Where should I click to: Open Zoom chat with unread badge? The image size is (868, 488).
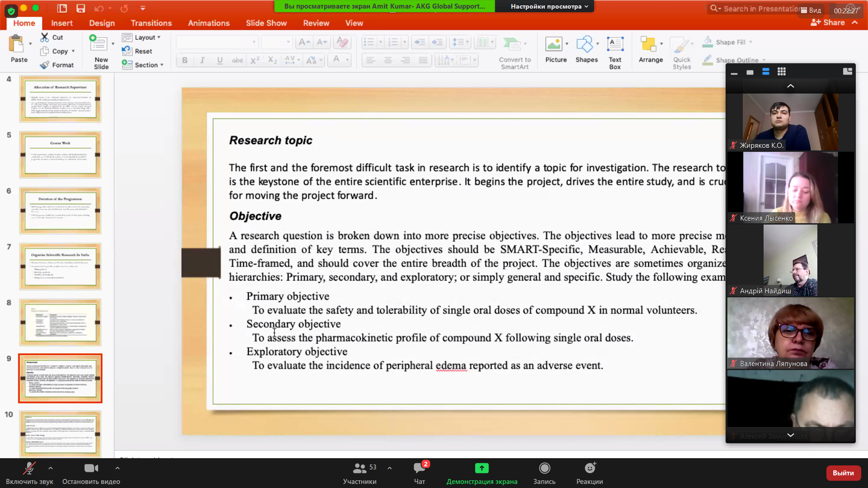click(x=419, y=468)
